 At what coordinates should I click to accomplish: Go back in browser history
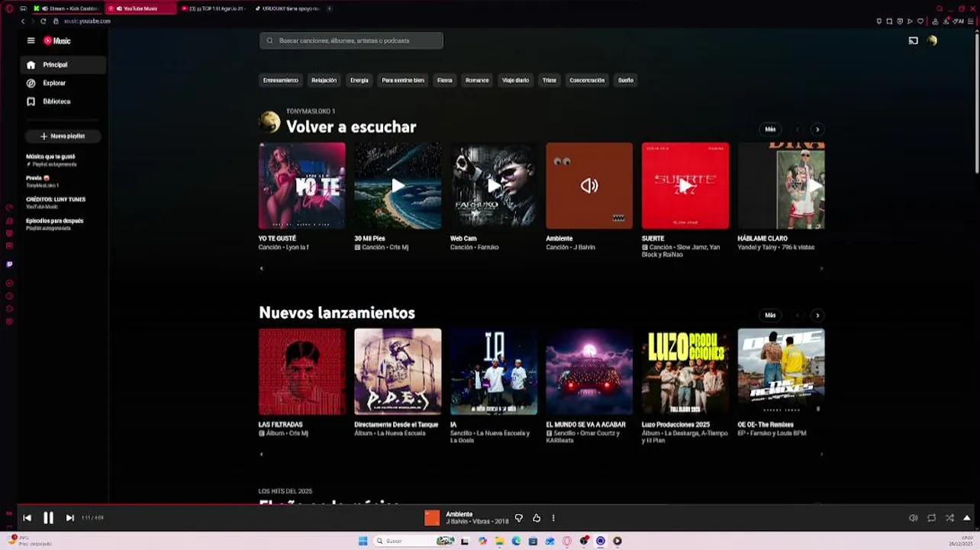(x=22, y=21)
